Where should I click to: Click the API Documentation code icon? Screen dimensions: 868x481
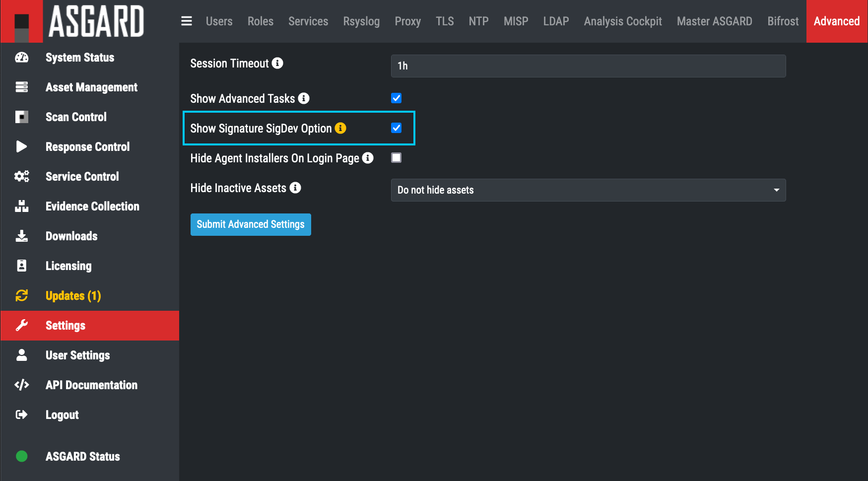click(22, 385)
